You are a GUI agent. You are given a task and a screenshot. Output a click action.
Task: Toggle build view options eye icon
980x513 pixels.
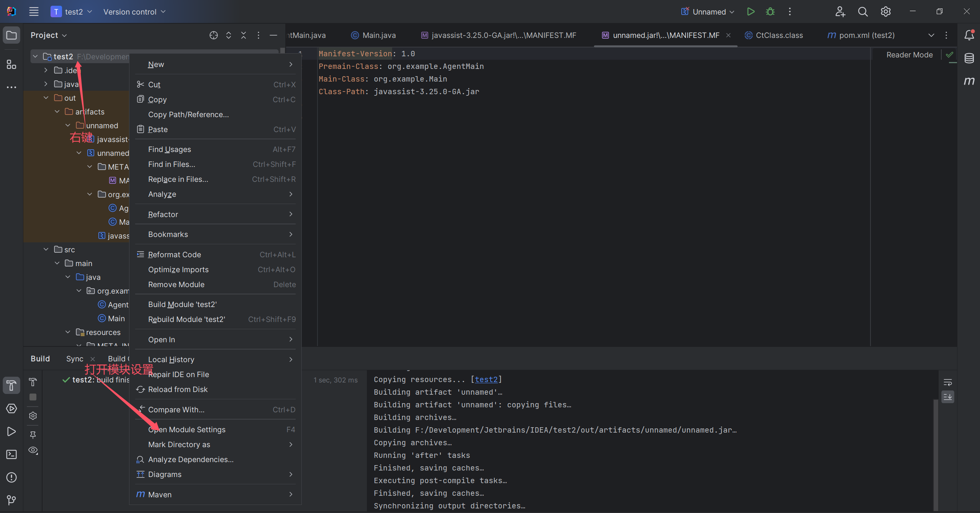[33, 450]
